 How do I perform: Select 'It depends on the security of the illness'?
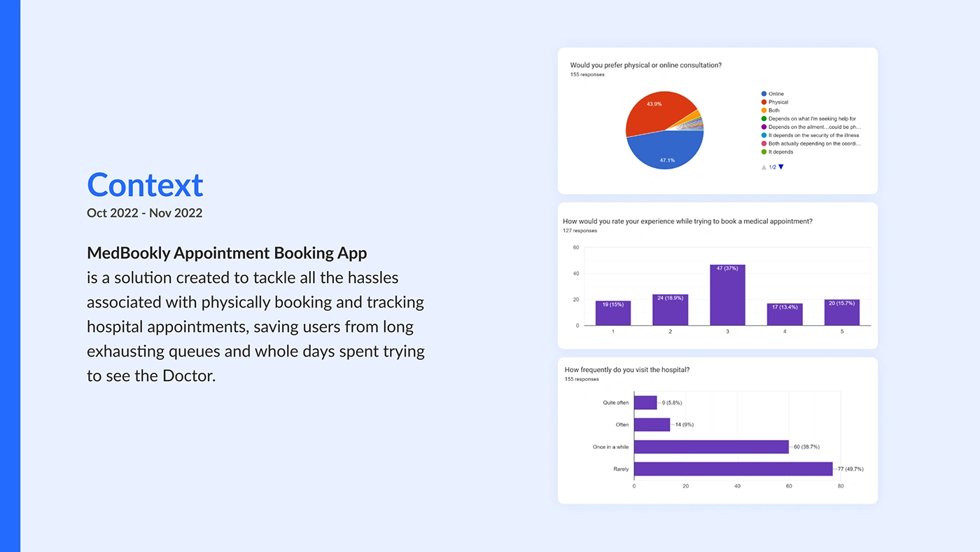(814, 135)
